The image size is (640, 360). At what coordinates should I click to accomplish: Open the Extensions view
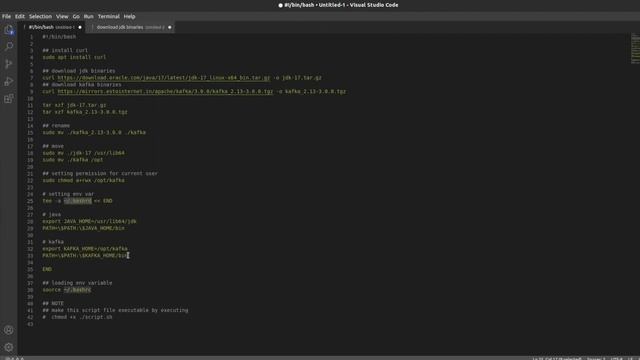[x=9, y=98]
